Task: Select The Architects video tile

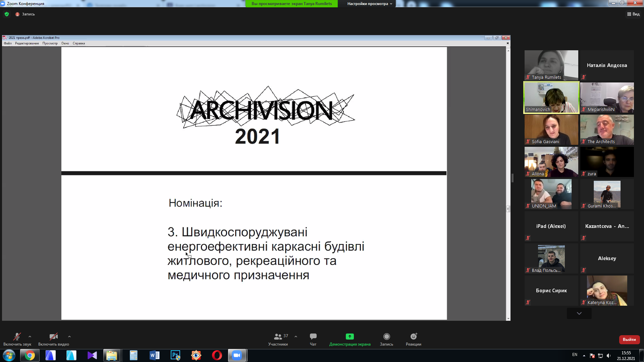Action: click(607, 130)
